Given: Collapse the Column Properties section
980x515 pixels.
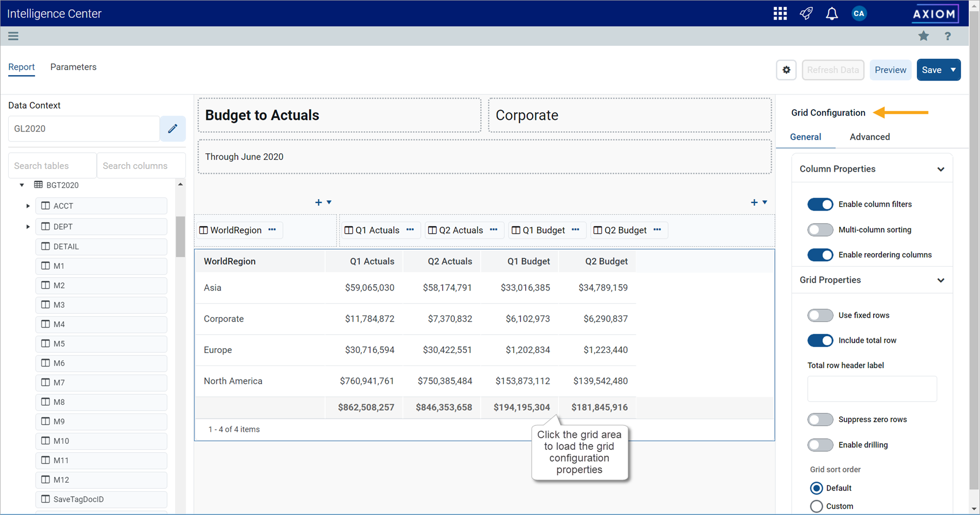Looking at the screenshot, I should coord(941,170).
